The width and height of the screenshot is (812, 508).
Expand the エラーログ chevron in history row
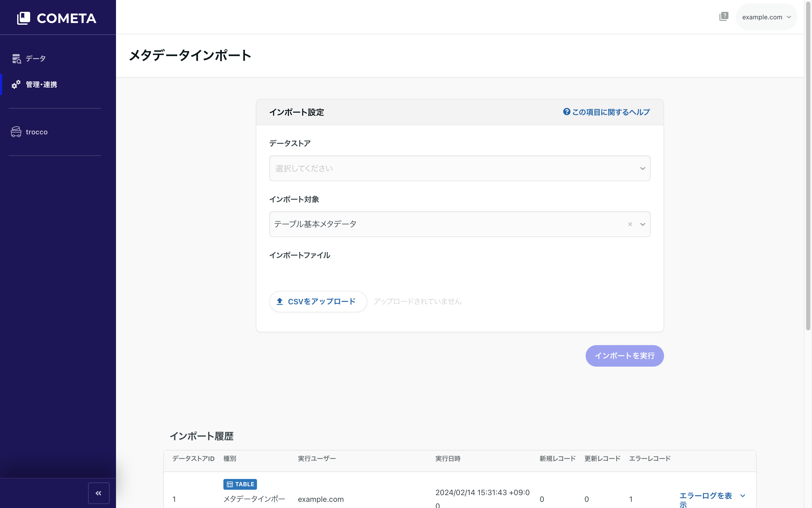click(743, 496)
